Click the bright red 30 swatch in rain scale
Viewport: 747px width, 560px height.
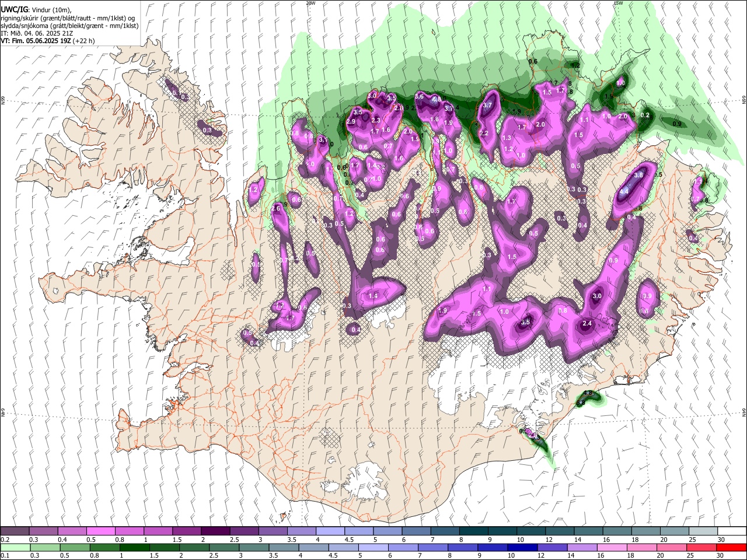(731, 547)
